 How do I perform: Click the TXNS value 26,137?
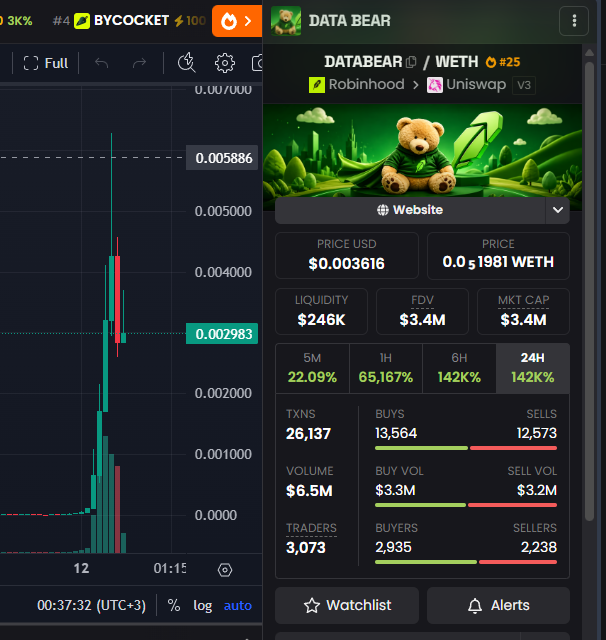[308, 433]
